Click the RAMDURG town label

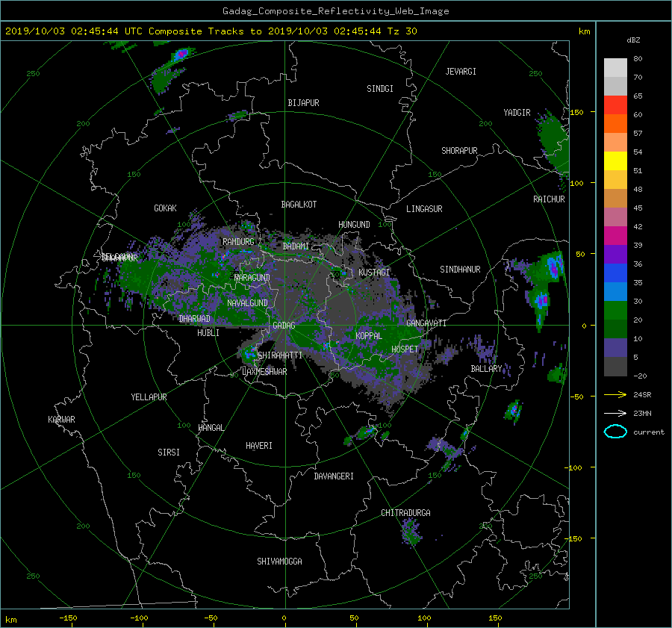click(238, 242)
